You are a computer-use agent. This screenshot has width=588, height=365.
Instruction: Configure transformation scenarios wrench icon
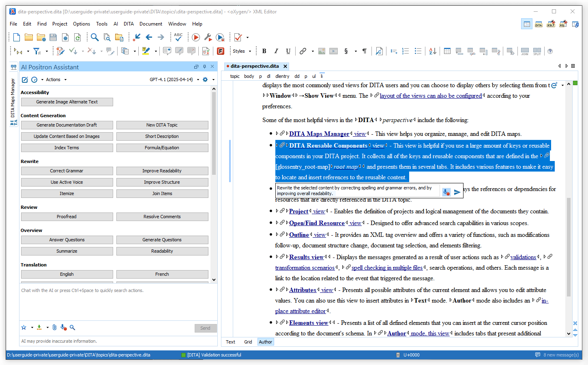(x=208, y=37)
